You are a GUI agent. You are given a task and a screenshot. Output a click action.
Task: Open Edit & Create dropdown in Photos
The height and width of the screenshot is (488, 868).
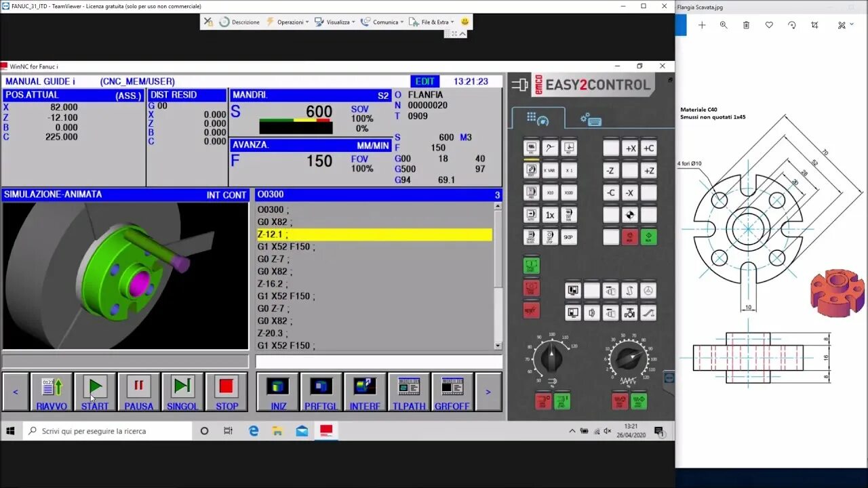pos(845,25)
